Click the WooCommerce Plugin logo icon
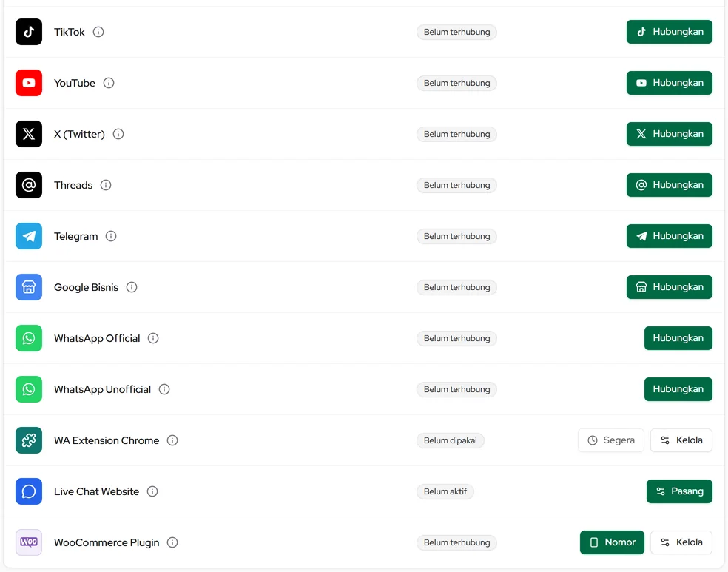Viewport: 728px width, 572px height. [x=29, y=542]
